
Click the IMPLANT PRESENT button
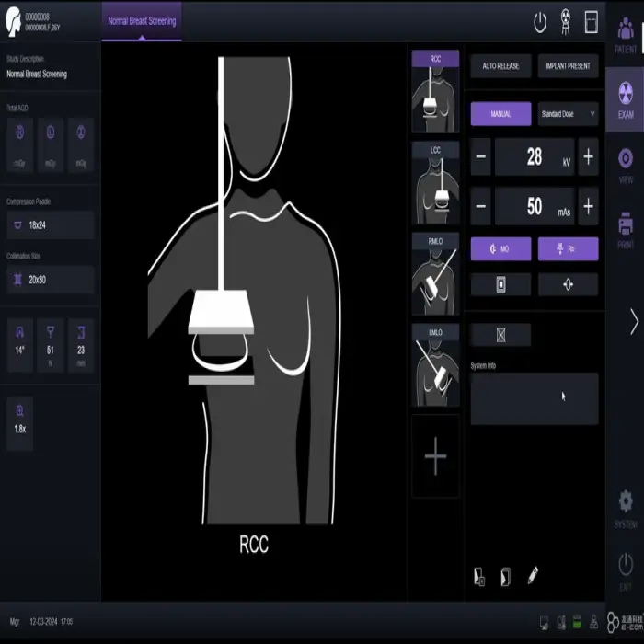pos(568,66)
